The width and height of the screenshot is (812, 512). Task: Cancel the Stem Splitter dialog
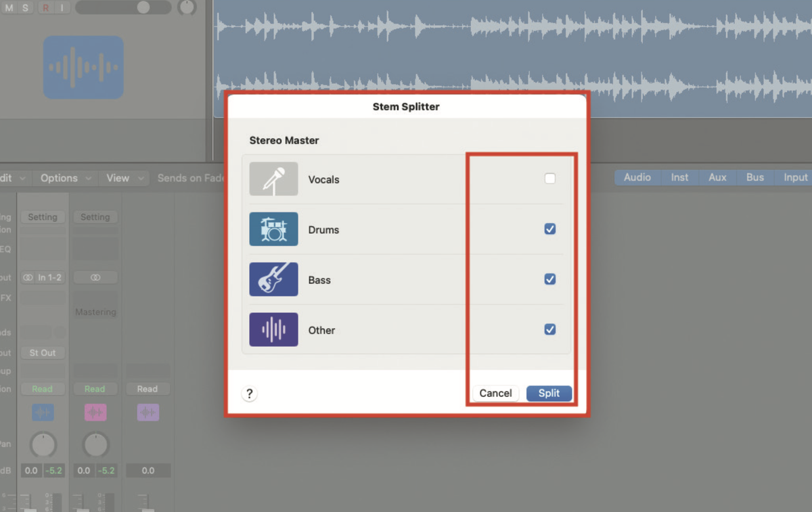495,393
